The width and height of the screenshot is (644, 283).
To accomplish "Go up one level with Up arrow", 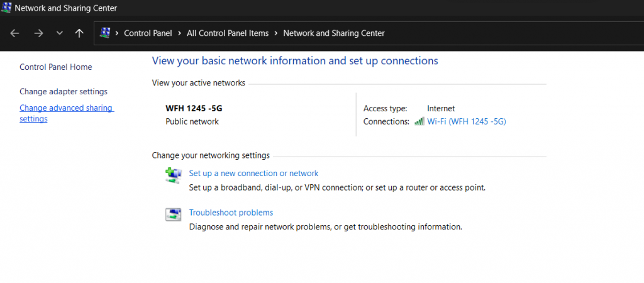I will [x=79, y=33].
